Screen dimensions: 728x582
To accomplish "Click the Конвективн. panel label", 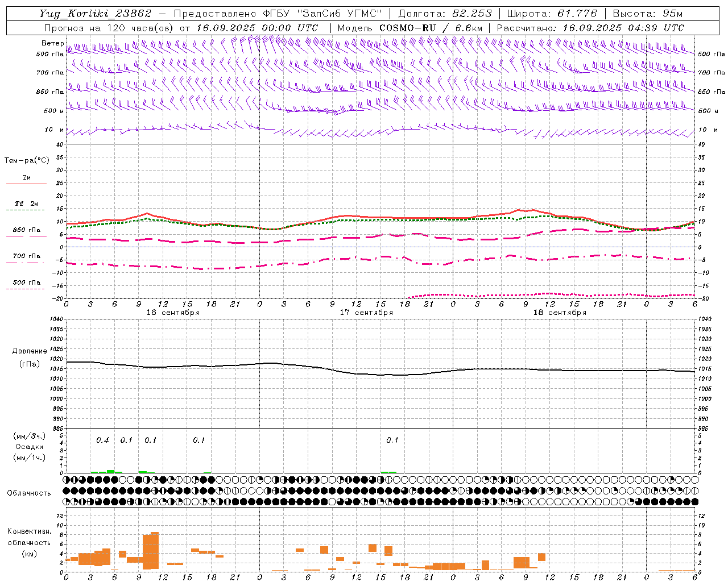I will click(29, 531).
